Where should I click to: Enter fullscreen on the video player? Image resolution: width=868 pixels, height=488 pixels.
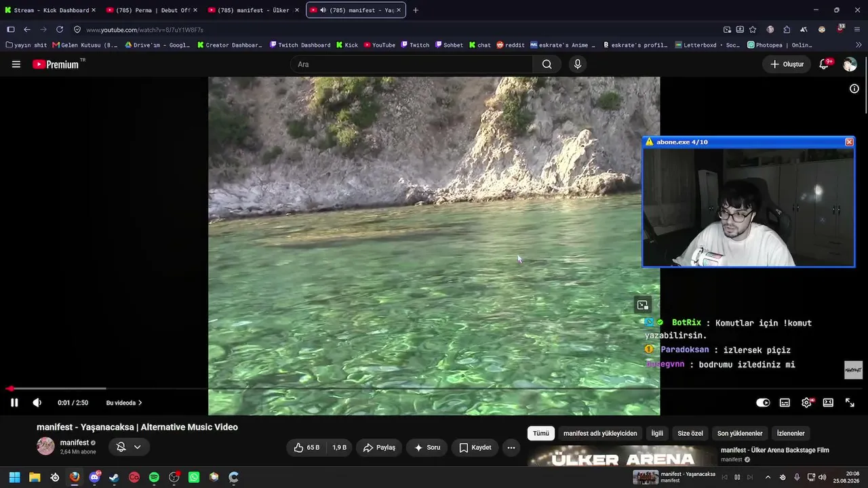pos(850,403)
